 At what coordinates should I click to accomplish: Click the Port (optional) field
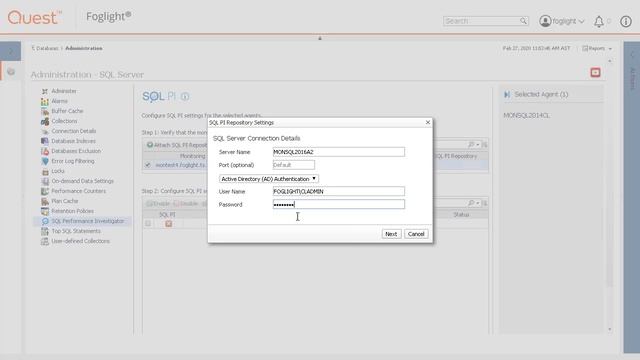[293, 165]
